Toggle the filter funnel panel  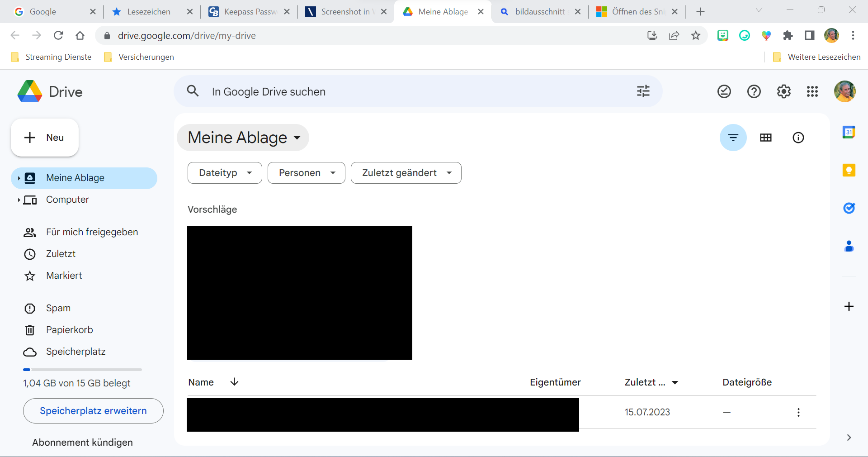tap(733, 138)
